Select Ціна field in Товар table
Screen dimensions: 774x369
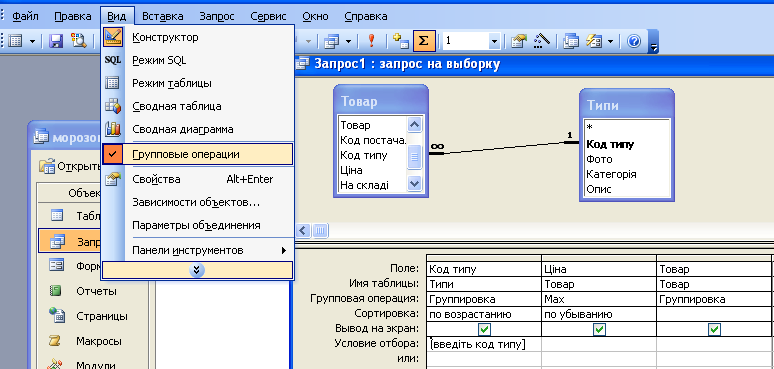[x=351, y=170]
